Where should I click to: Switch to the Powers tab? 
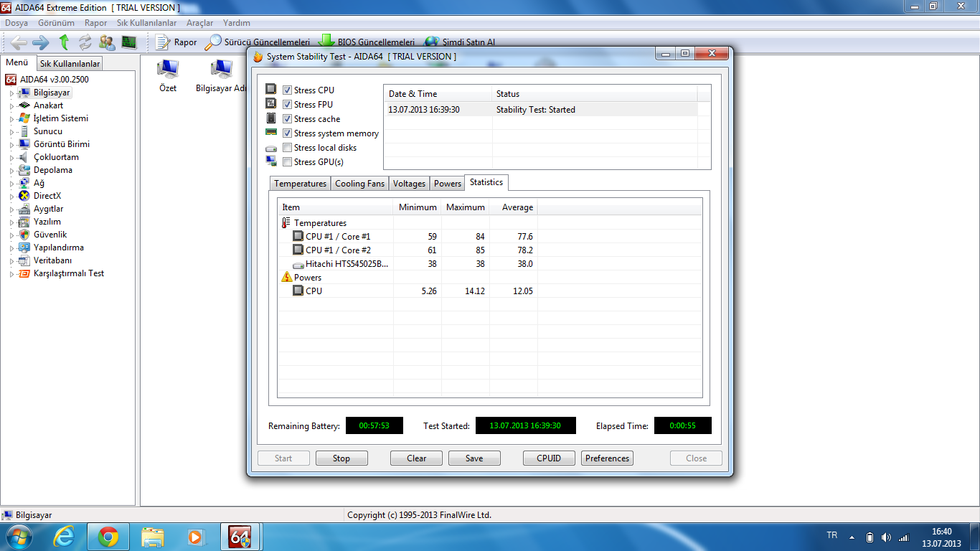(448, 184)
